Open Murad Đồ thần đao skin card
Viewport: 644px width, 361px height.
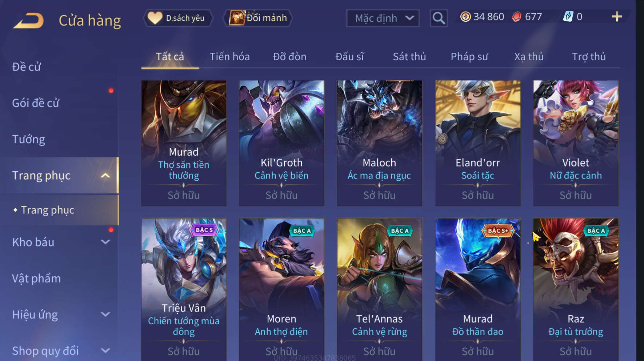pos(478,289)
